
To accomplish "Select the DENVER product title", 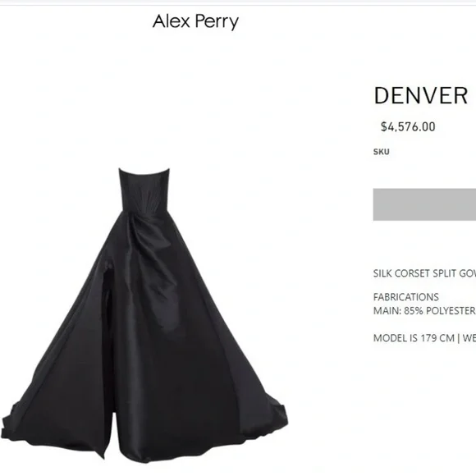I will click(x=421, y=96).
